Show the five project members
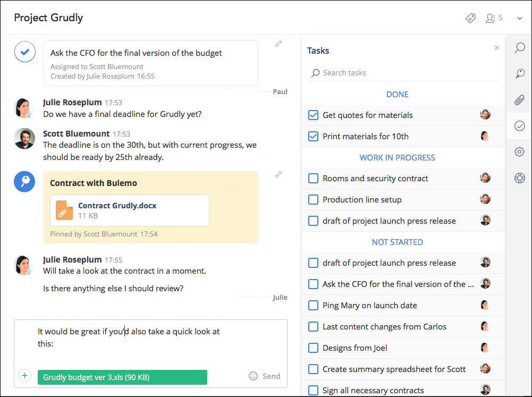532x397 pixels. (494, 18)
